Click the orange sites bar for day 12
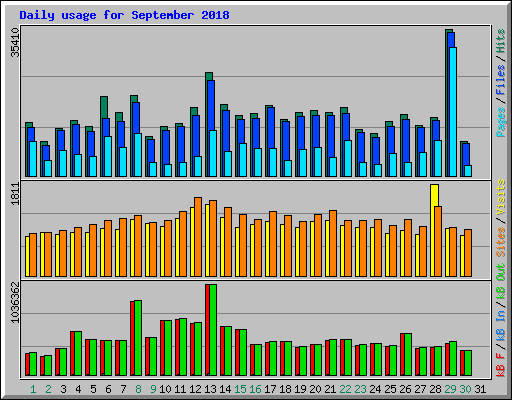The image size is (512, 400). pyautogui.click(x=198, y=237)
